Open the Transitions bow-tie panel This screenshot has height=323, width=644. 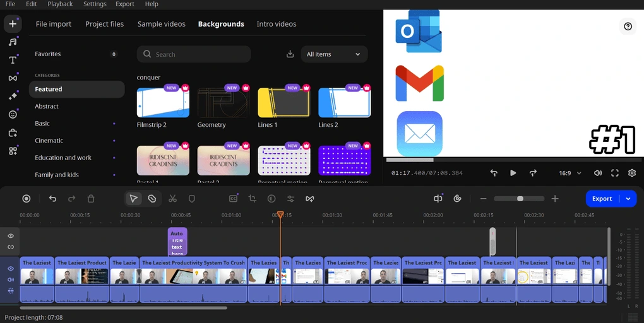[13, 78]
